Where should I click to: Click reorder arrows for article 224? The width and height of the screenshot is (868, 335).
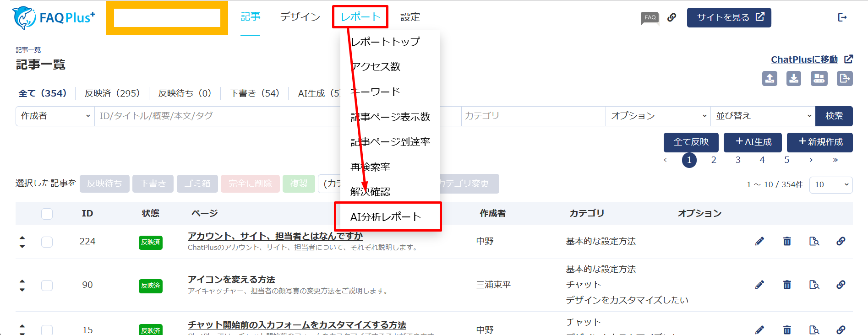tap(22, 242)
